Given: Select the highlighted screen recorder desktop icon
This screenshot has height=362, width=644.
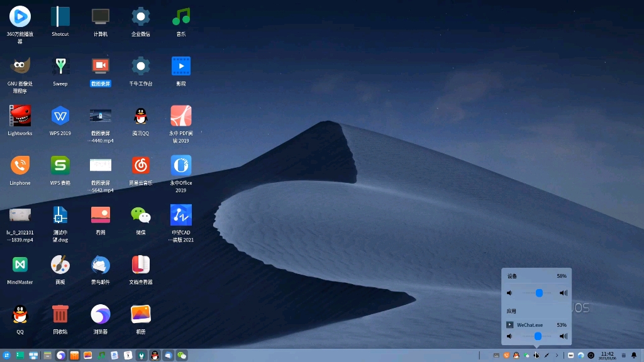Looking at the screenshot, I should pyautogui.click(x=101, y=66).
